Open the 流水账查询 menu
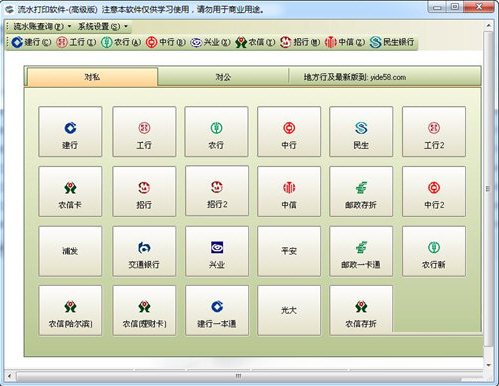 click(42, 26)
